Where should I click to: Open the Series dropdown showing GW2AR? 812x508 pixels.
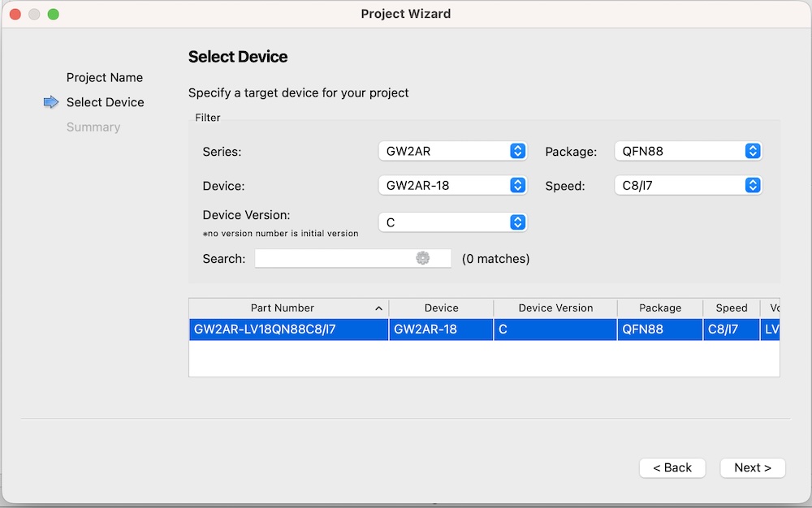452,151
